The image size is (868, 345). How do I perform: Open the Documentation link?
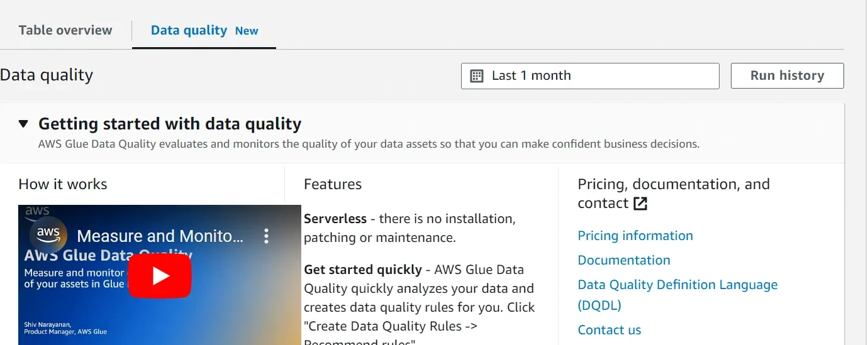pyautogui.click(x=624, y=260)
